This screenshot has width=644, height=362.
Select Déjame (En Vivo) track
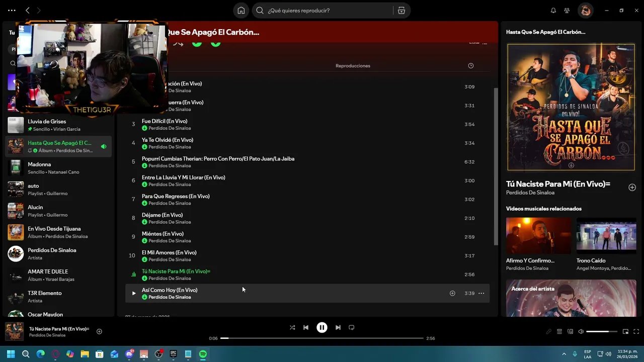point(307,218)
